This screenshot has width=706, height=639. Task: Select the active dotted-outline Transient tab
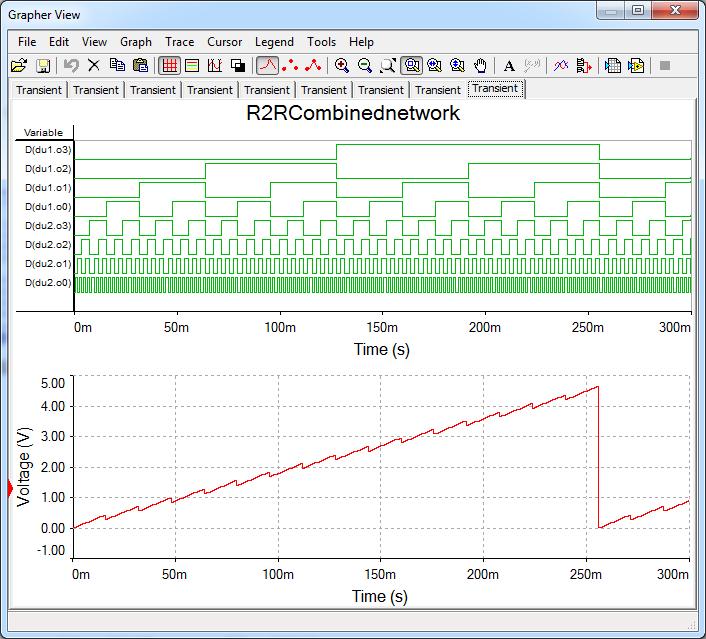tap(495, 88)
